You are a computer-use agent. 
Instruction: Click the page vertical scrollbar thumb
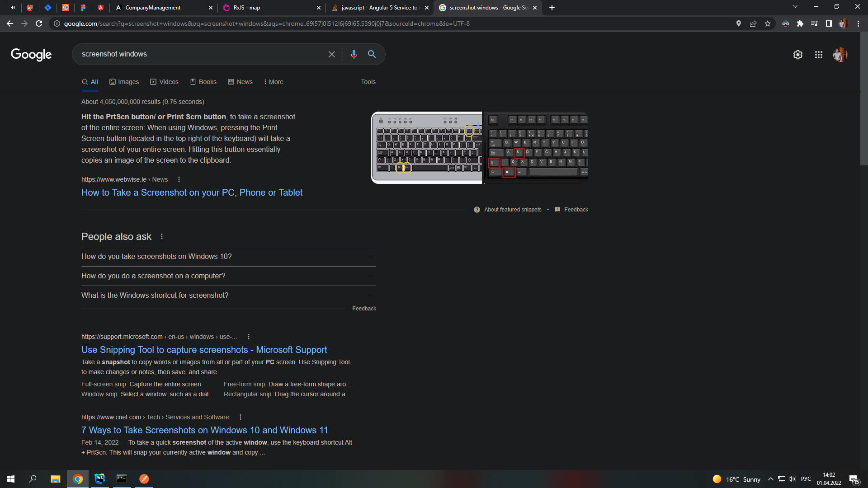[x=864, y=99]
